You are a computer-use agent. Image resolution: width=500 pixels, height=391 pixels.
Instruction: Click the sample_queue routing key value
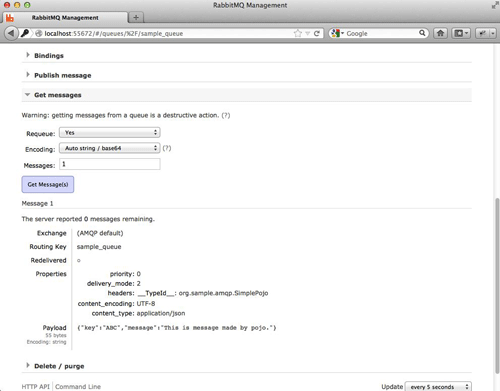pos(99,247)
